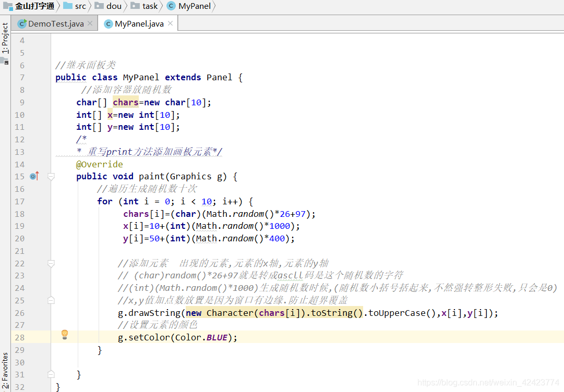The height and width of the screenshot is (392, 564).
Task: Click the @Override annotation
Action: [100, 164]
